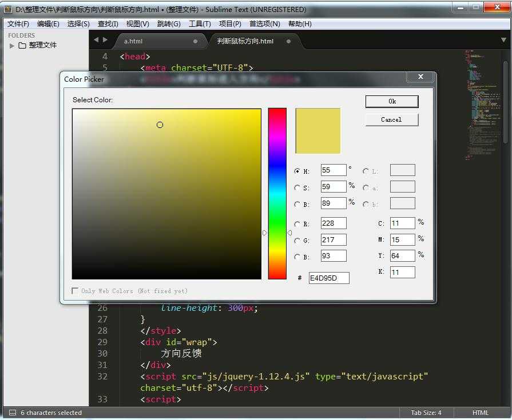Screen dimensions: 512x420
Task: Open the Tab Size: 4 selector
Action: pyautogui.click(x=426, y=413)
